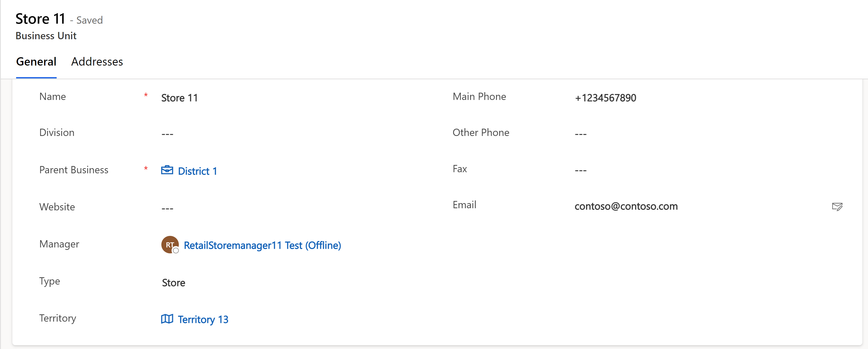This screenshot has height=349, width=868.
Task: Click the RT manager avatar icon
Action: [x=170, y=244]
